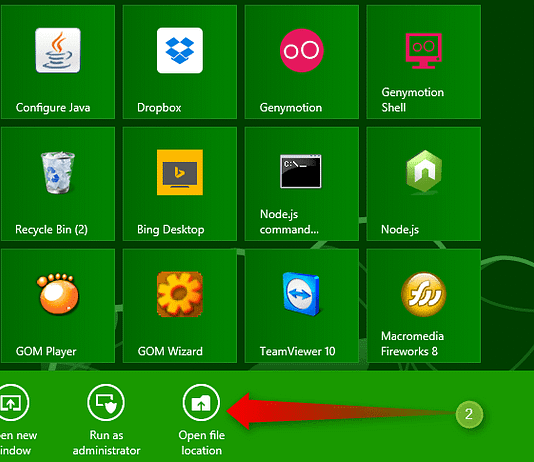Launch TeamViewer 10 blue icon
The height and width of the screenshot is (462, 534).
tap(301, 294)
